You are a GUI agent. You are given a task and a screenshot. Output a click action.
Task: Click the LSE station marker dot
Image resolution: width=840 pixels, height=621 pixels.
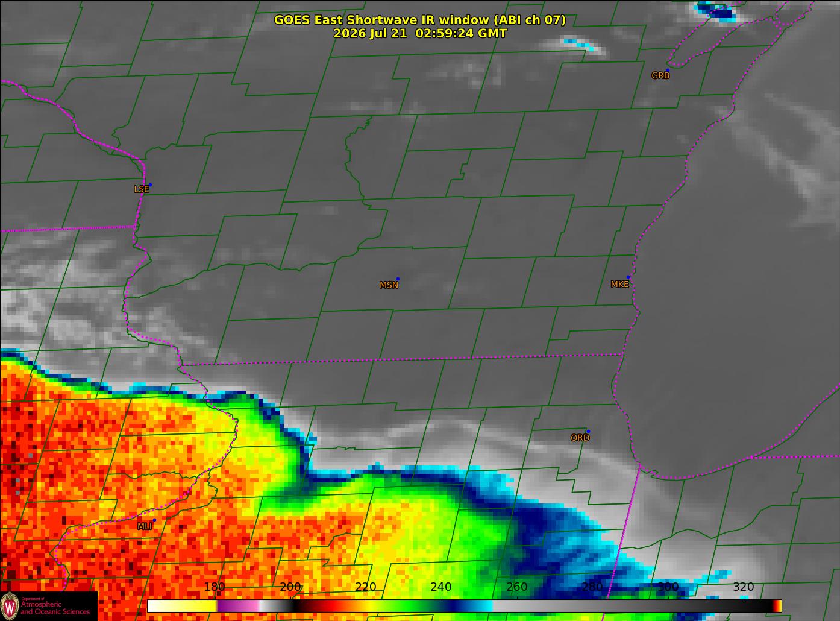pyautogui.click(x=150, y=184)
